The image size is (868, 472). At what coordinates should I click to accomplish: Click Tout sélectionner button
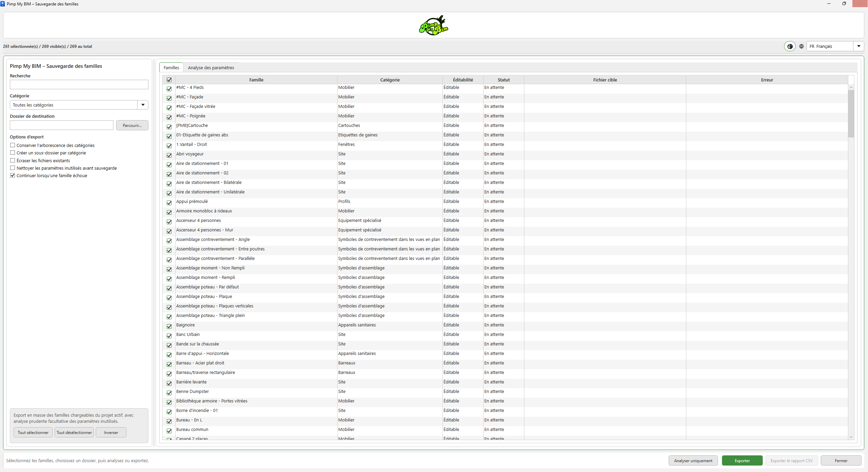click(33, 433)
